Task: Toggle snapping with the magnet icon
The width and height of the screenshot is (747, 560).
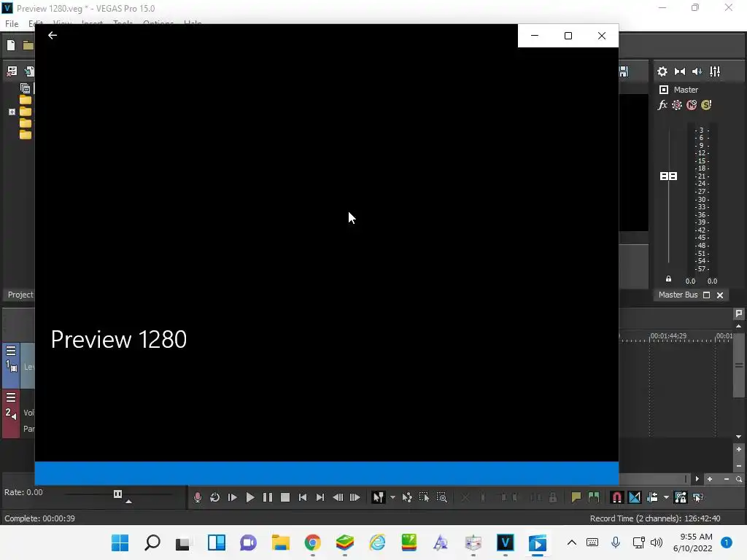Action: [617, 497]
